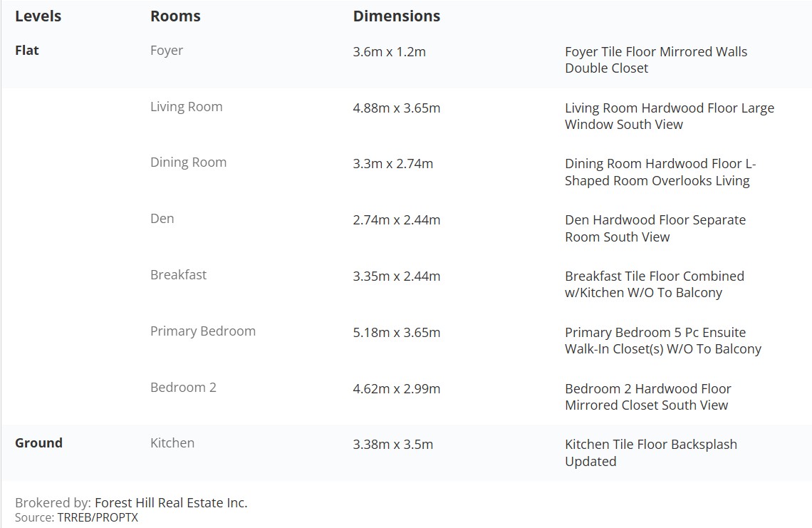Click Forest Hill Real Estate Inc. brokerage link
Screen dimensions: 812x528
(x=171, y=502)
